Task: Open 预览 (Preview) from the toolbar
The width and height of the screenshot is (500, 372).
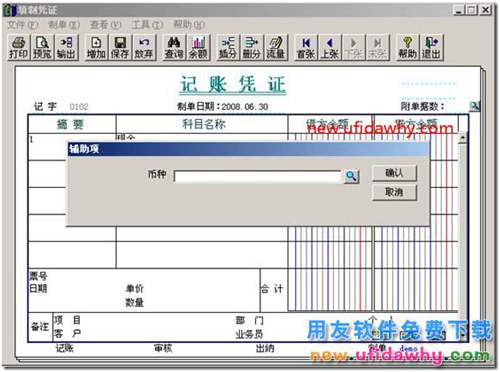Action: pyautogui.click(x=42, y=47)
